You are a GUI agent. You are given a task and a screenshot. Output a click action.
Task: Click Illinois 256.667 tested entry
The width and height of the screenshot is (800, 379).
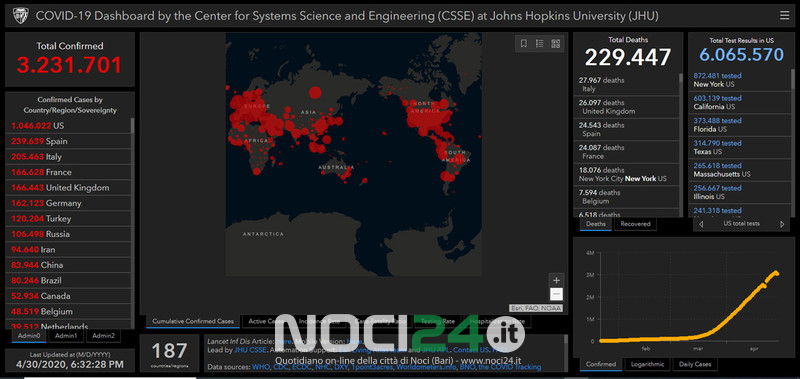tap(739, 192)
